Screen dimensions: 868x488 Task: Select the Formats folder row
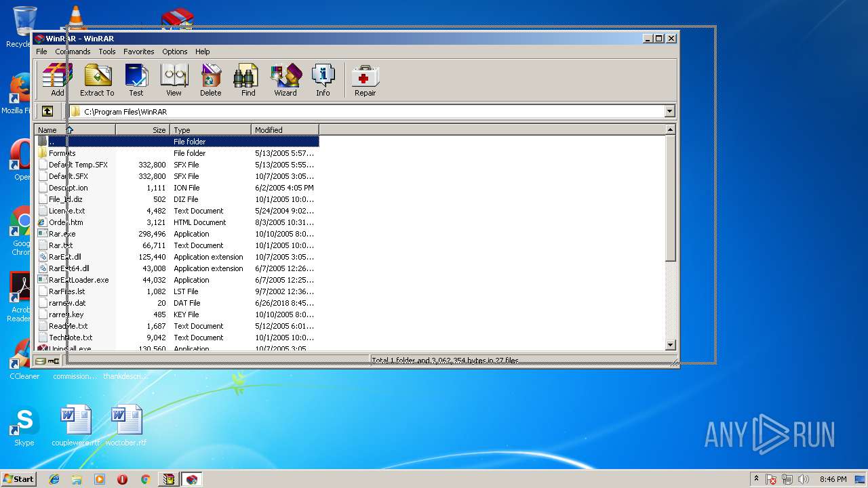[177, 153]
